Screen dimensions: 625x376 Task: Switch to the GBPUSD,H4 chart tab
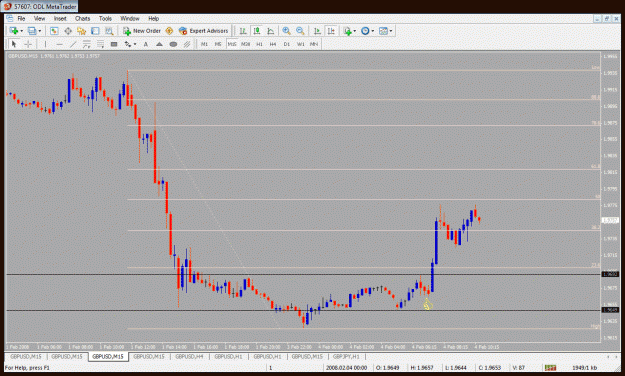coord(189,356)
